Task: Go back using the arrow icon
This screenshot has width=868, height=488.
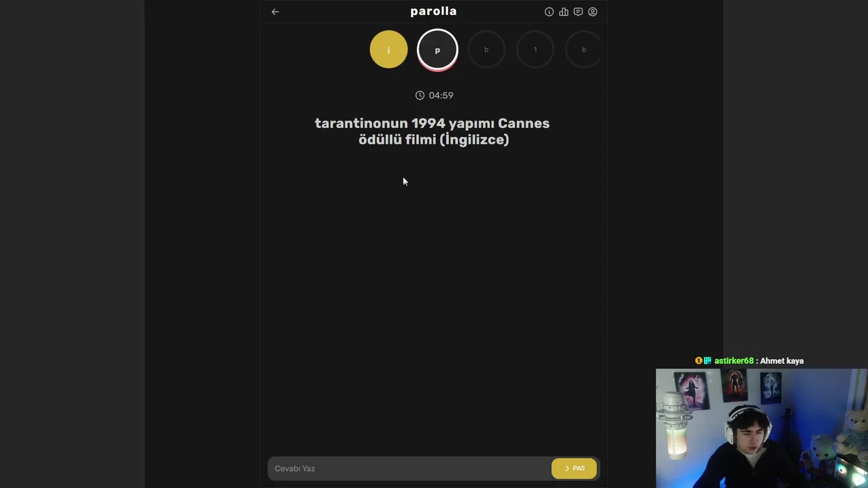Action: (275, 12)
